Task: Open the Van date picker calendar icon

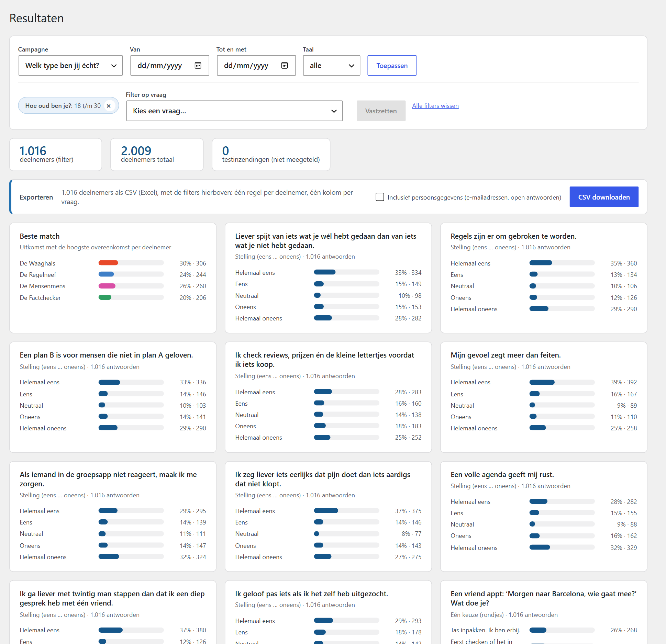Action: 198,65
